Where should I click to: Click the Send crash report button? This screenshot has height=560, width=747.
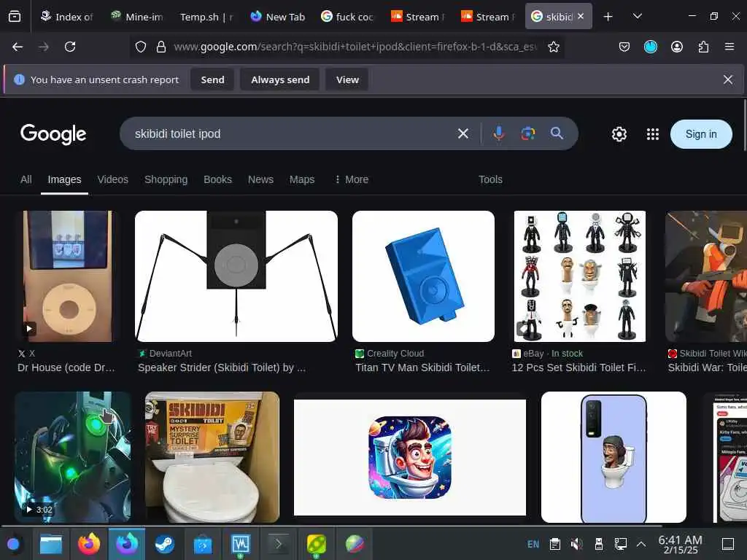pos(212,79)
